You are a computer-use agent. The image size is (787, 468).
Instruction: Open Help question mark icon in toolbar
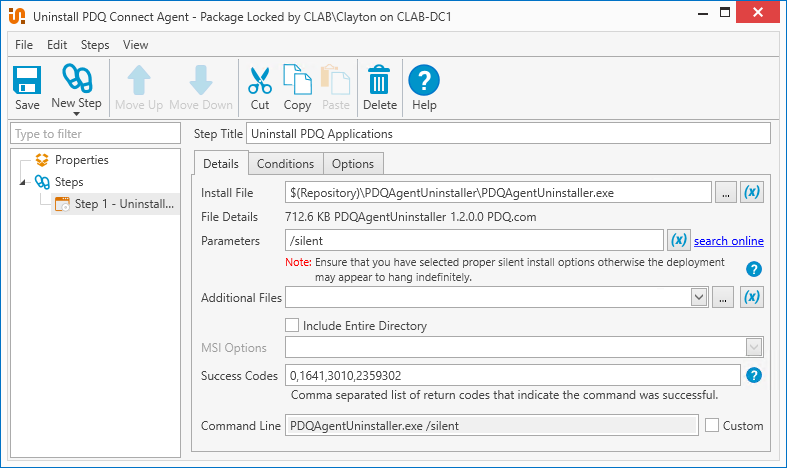pyautogui.click(x=424, y=80)
